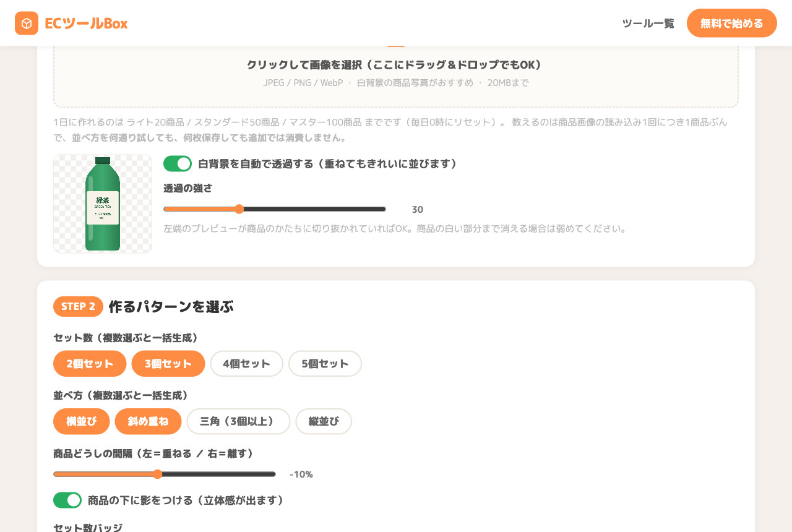Open the ツール一覧 menu link
Screen dimensions: 792x532
[x=648, y=24]
